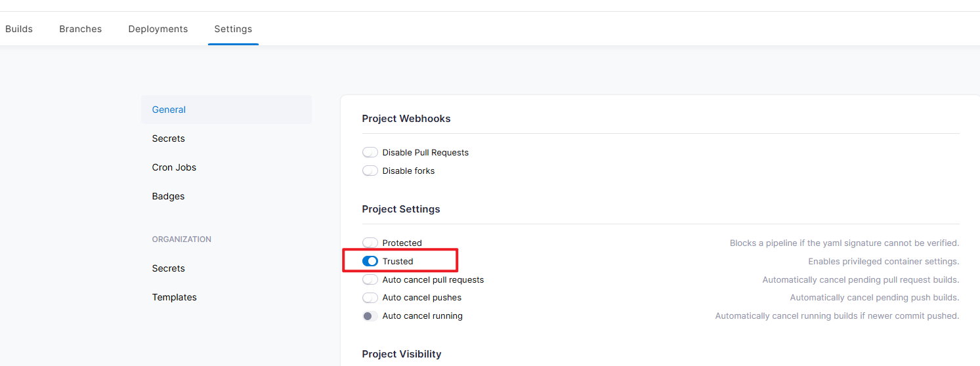Enable the Auto cancel pushes switch
This screenshot has width=980, height=366.
point(370,298)
